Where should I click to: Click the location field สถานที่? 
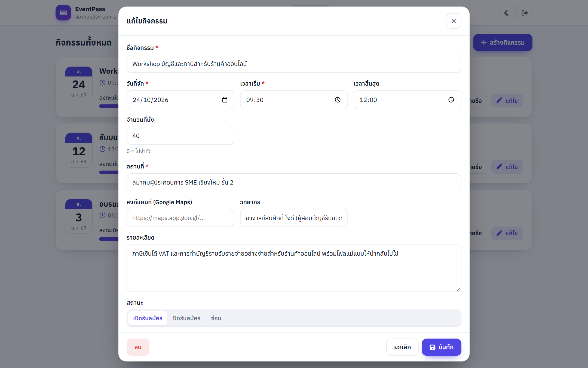coord(294,182)
